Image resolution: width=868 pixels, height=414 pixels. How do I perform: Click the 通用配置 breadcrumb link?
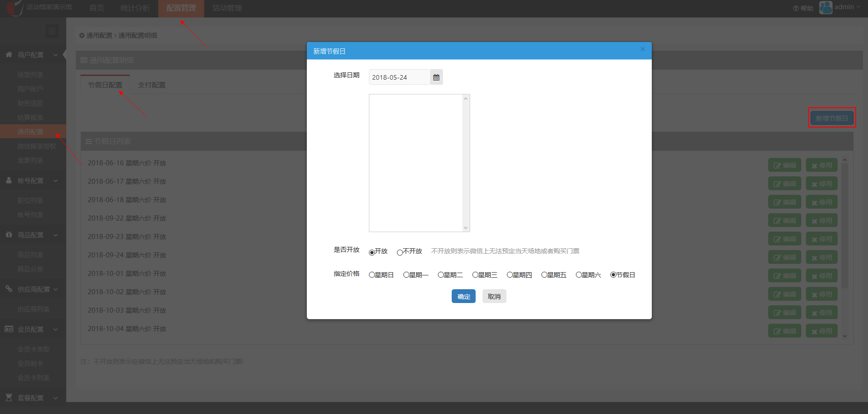pos(99,35)
